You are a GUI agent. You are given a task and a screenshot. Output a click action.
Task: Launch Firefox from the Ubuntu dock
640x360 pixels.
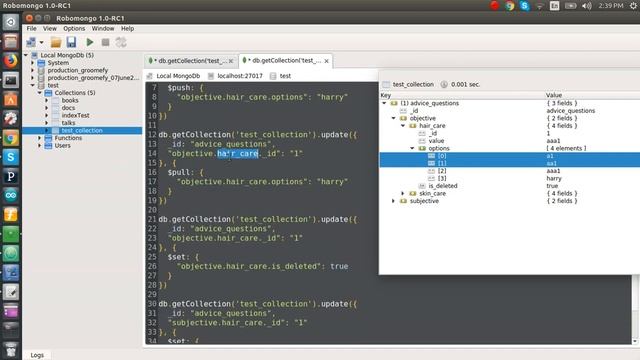(11, 61)
